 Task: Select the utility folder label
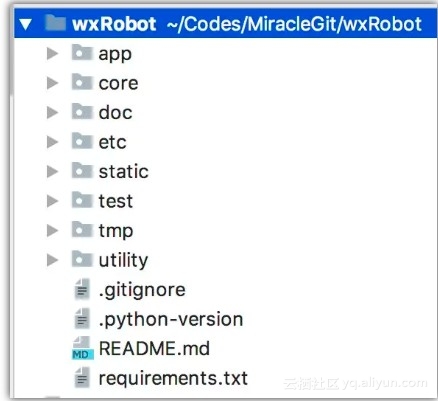click(123, 260)
